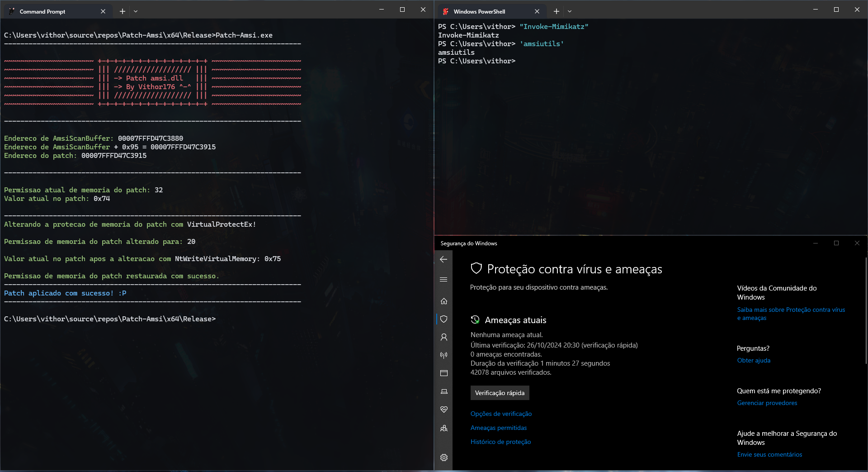
Task: Open Family options in the sidebar
Action: 444,428
